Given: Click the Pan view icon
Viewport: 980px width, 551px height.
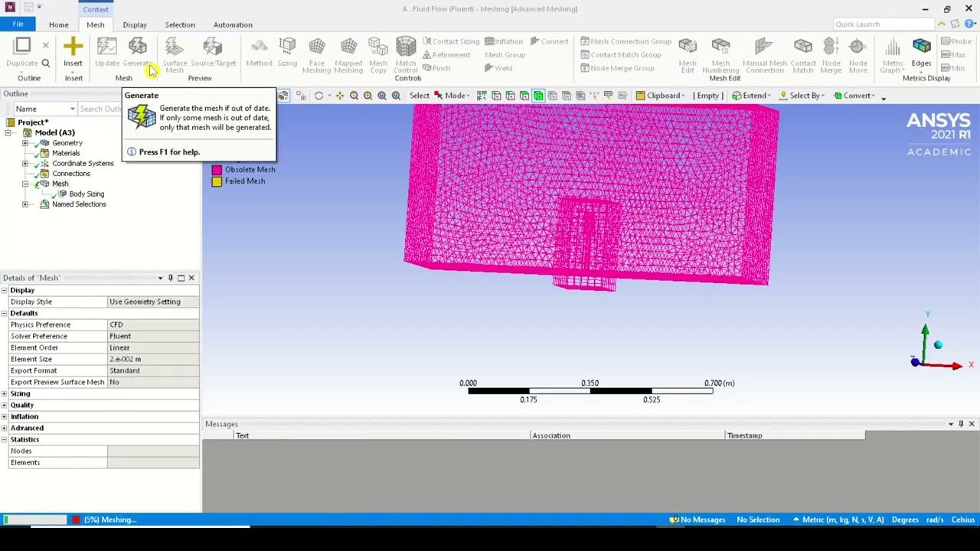Looking at the screenshot, I should click(339, 96).
